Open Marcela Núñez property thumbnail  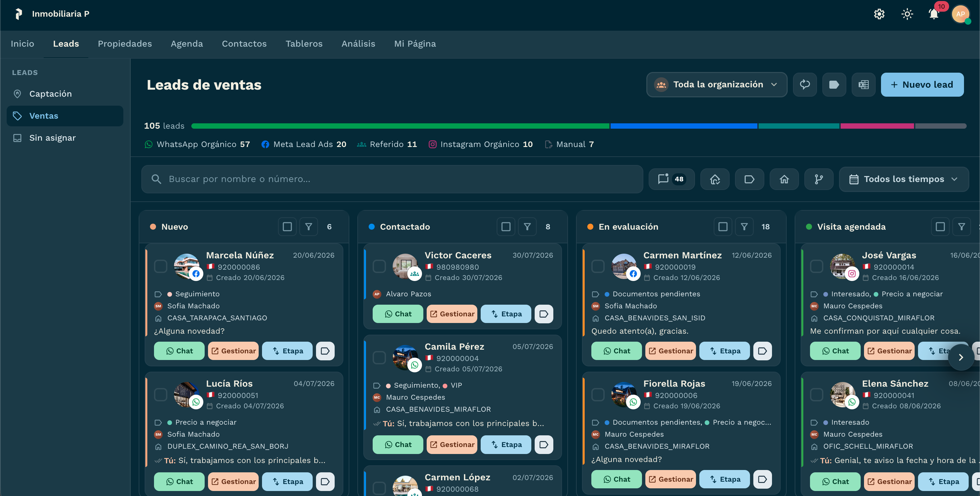click(186, 266)
